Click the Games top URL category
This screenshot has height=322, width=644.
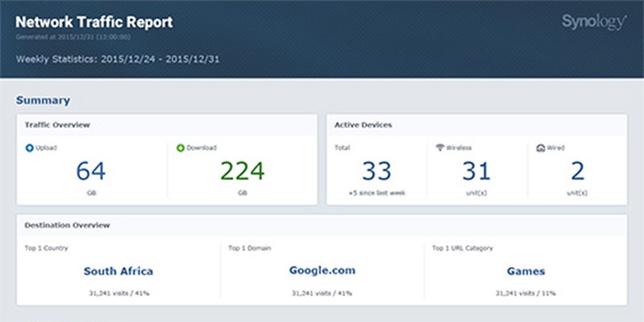click(526, 271)
